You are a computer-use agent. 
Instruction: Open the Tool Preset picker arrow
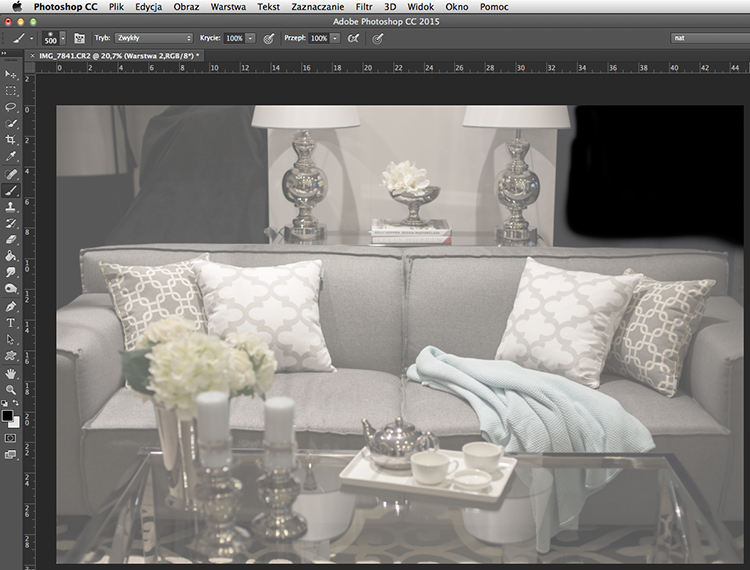(32, 38)
